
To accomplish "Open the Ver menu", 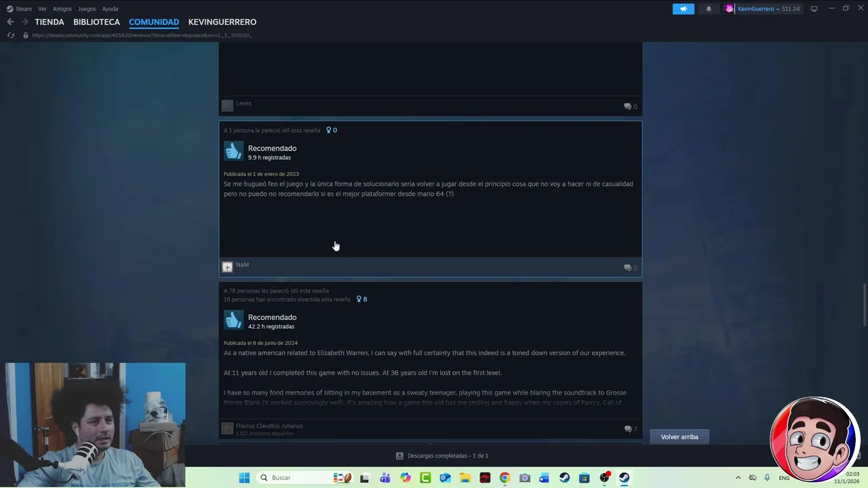I will pyautogui.click(x=42, y=9).
